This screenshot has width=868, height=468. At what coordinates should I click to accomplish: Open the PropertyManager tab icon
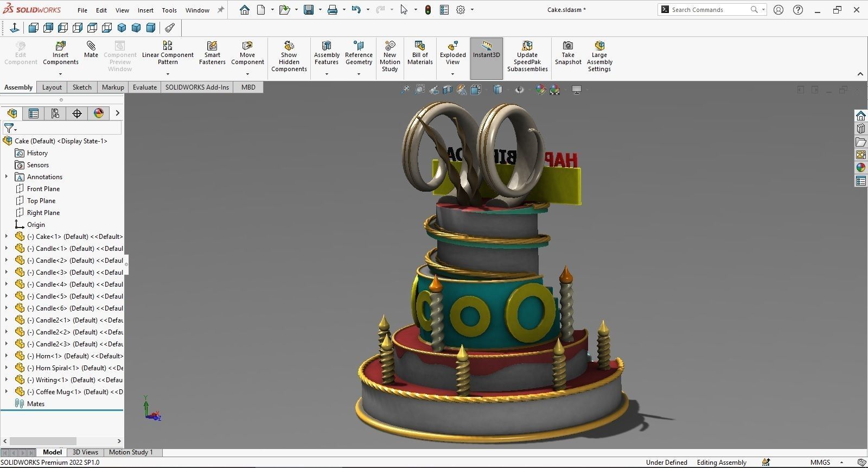(x=34, y=113)
